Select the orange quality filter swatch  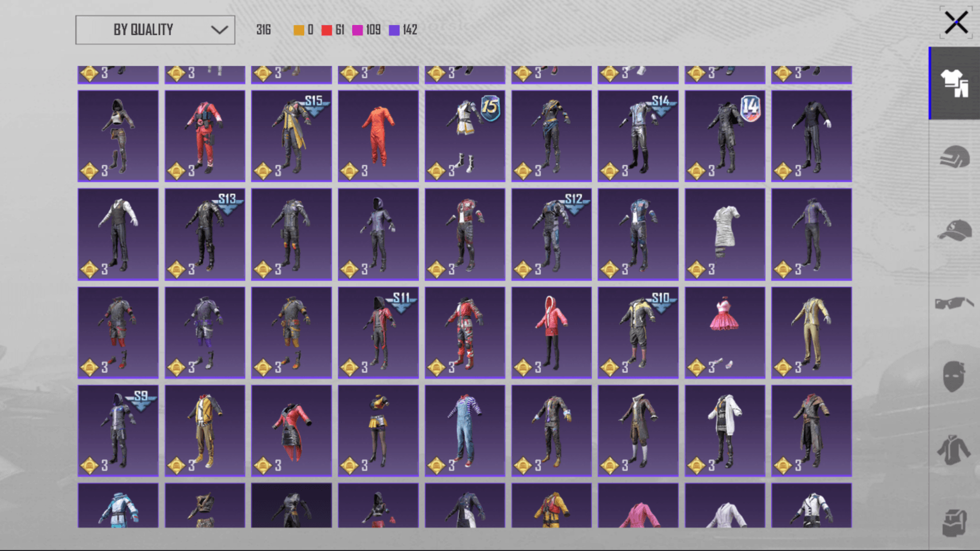click(299, 30)
